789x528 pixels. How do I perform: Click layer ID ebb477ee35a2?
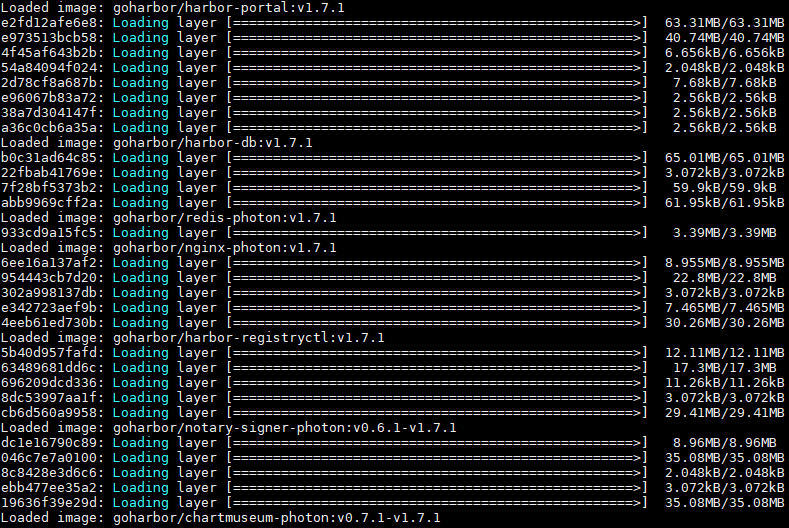pyautogui.click(x=49, y=488)
